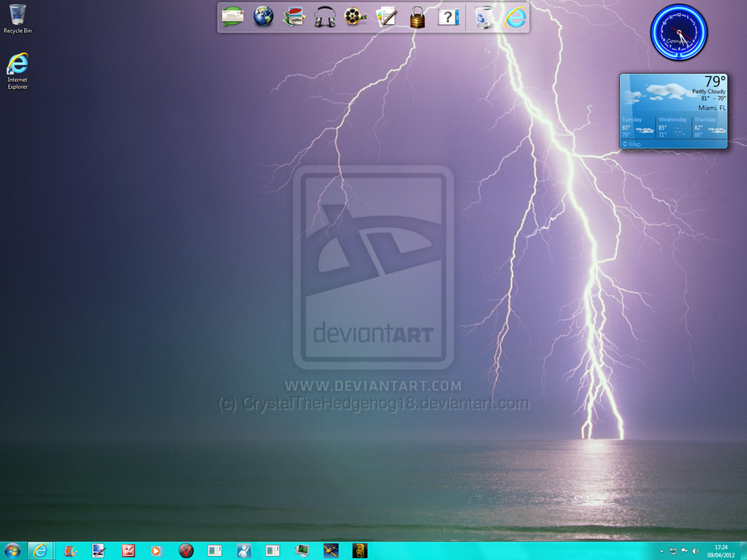Launch Windows Media Player from the taskbar
The image size is (747, 560).
[x=155, y=550]
